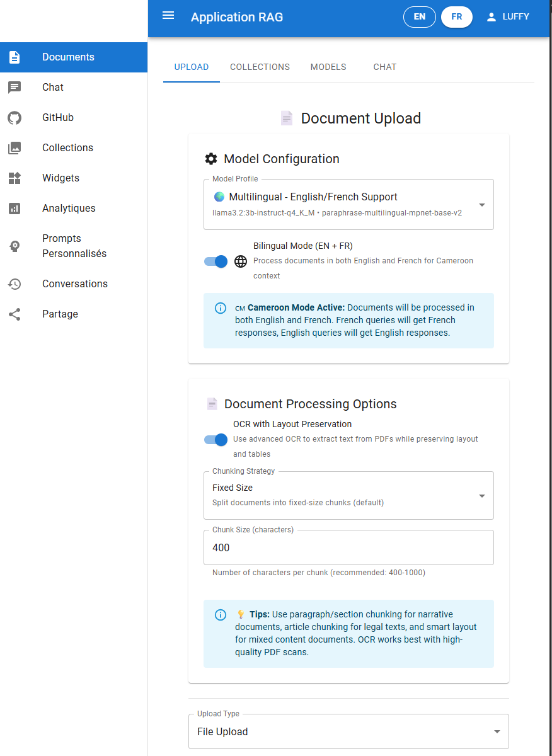Open Collections in the sidebar
This screenshot has width=552, height=756.
tap(74, 148)
